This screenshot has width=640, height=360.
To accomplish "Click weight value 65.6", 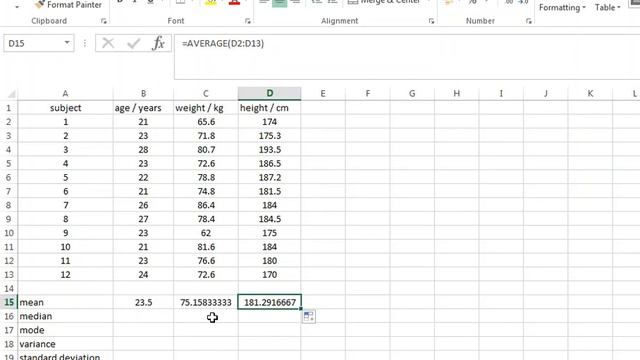I will pos(206,122).
